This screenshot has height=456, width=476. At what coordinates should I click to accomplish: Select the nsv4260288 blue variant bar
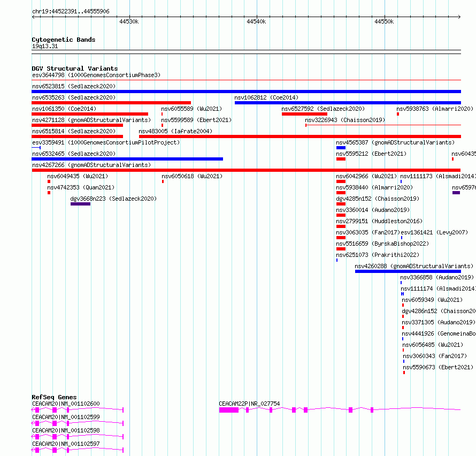408,271
